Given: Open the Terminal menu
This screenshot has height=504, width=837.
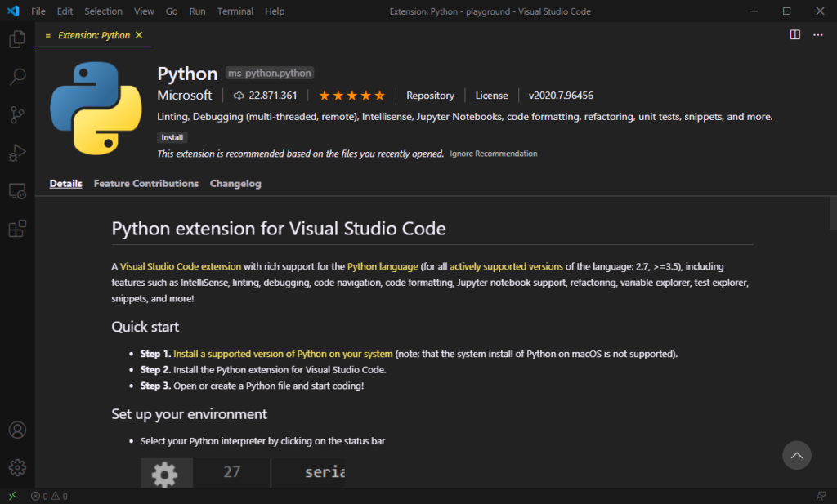Looking at the screenshot, I should point(235,11).
